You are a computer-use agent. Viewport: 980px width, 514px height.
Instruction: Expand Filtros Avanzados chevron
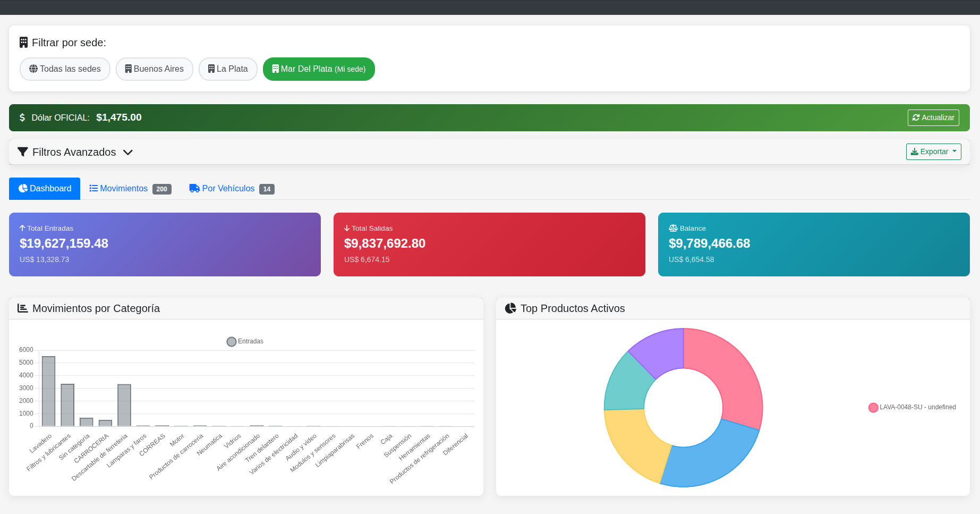click(x=128, y=153)
